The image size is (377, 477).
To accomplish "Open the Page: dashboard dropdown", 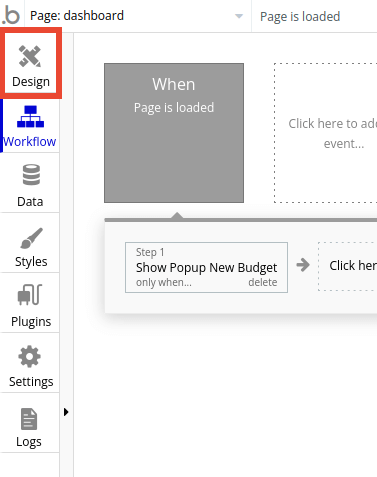I will (137, 16).
